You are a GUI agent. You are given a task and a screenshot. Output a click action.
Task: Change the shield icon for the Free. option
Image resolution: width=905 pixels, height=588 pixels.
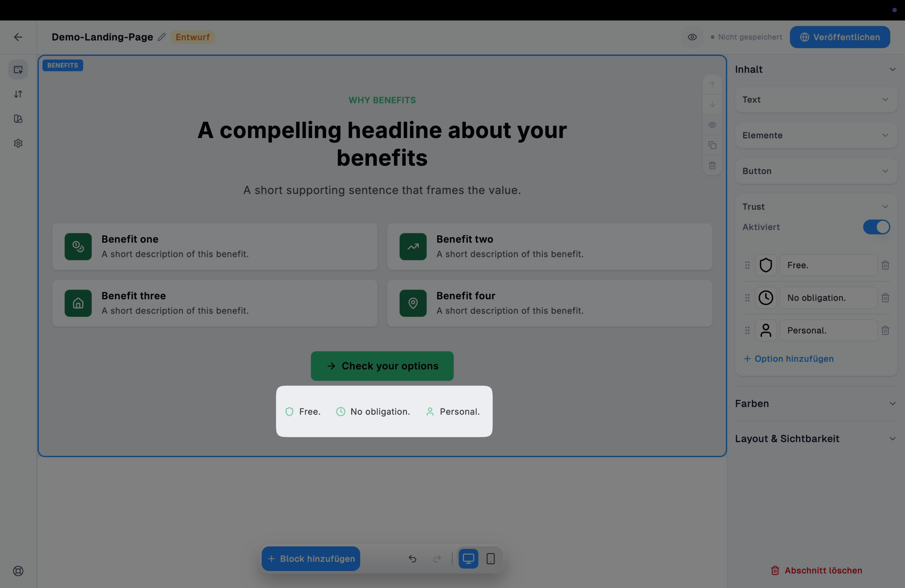(766, 265)
